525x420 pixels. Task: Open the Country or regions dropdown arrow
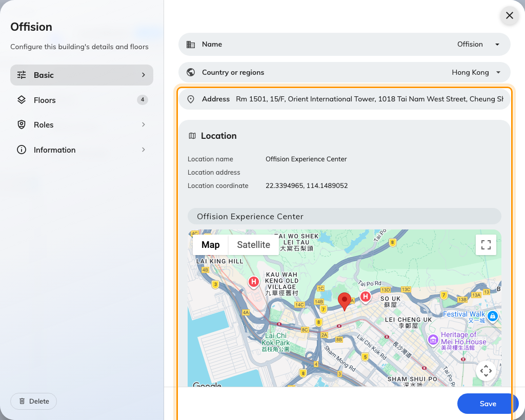[x=498, y=72]
